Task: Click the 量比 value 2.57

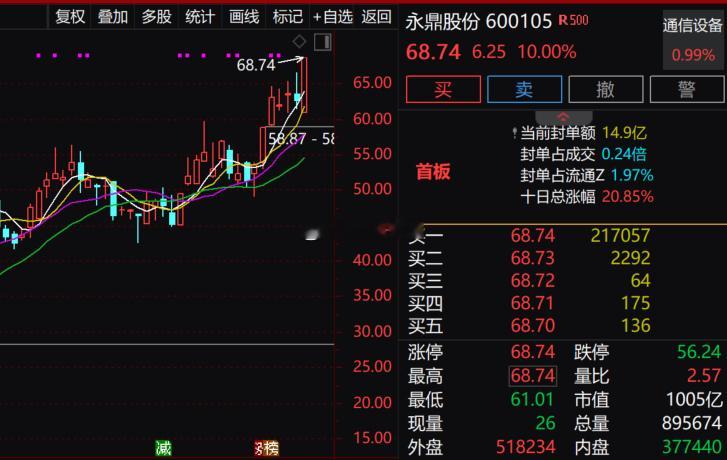Action: (704, 376)
